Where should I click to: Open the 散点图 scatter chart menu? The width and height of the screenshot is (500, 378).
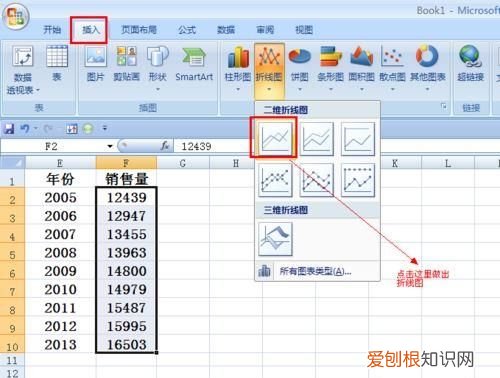393,68
